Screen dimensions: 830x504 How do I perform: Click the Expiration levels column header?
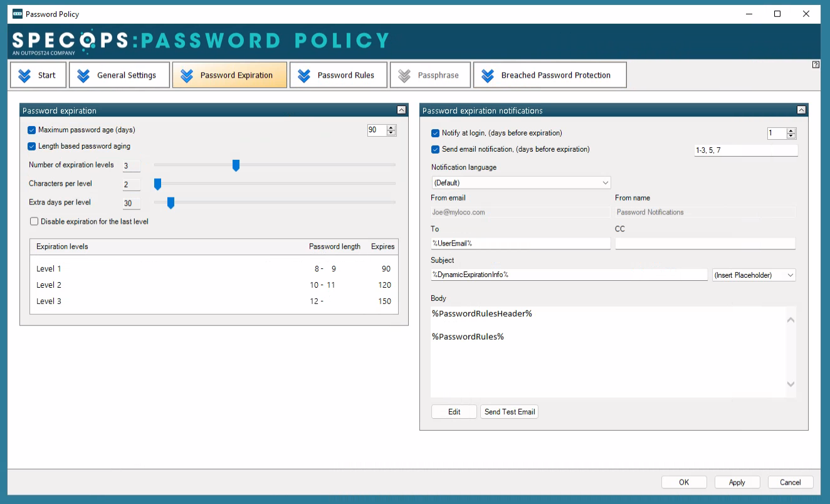point(62,246)
